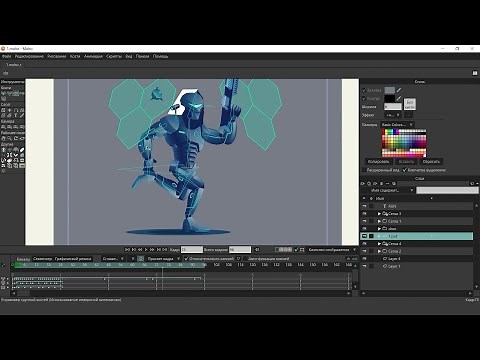The image size is (480, 360).
Task: Open the Пропуск кадра dropdown
Action: (x=163, y=259)
